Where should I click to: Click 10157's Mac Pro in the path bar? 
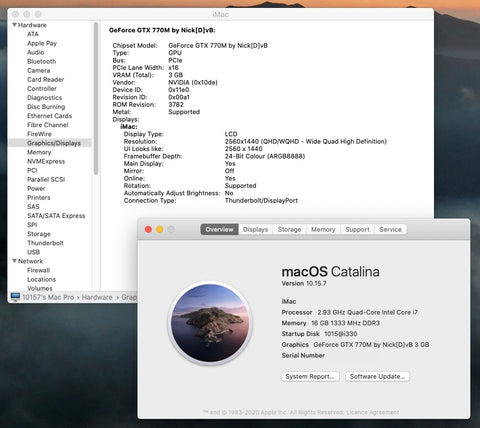coord(48,297)
